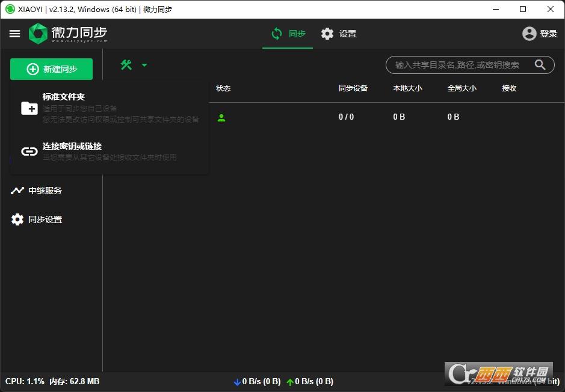Close the 微力同步 window

(550, 9)
